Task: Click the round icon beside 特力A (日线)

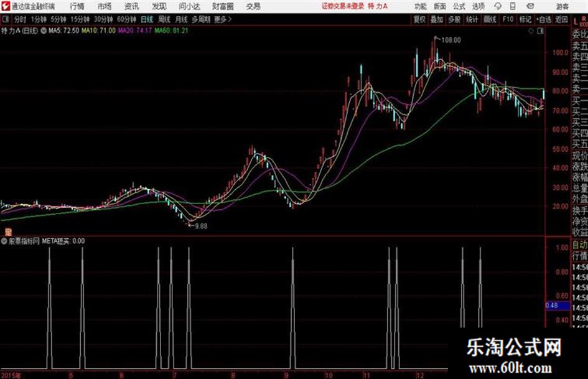Action: pyautogui.click(x=43, y=30)
